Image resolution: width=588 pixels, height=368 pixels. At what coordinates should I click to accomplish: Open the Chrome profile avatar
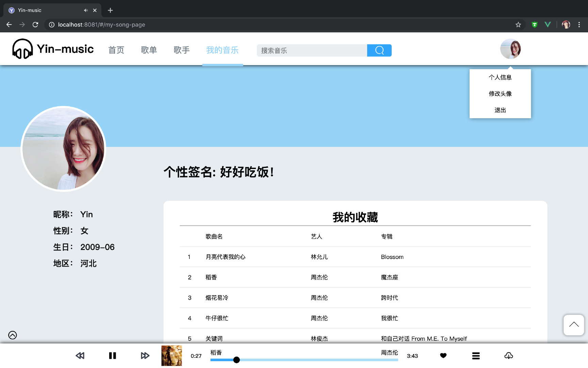coord(566,25)
